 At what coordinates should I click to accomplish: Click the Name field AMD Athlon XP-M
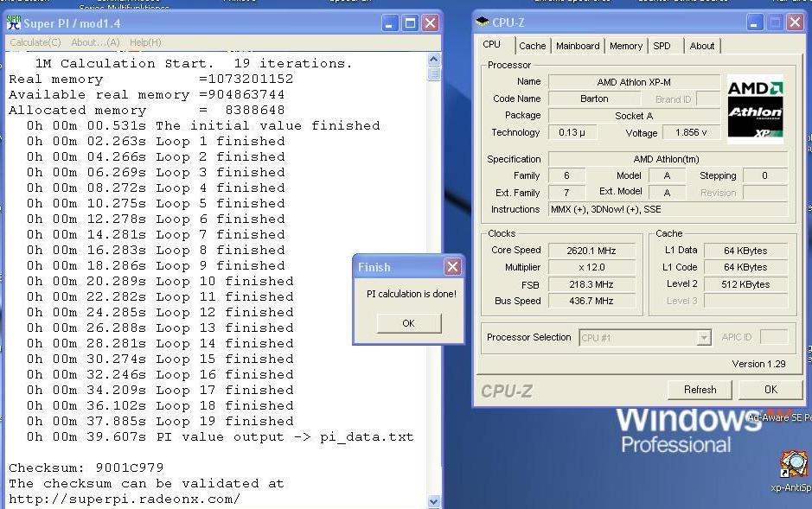tap(634, 82)
